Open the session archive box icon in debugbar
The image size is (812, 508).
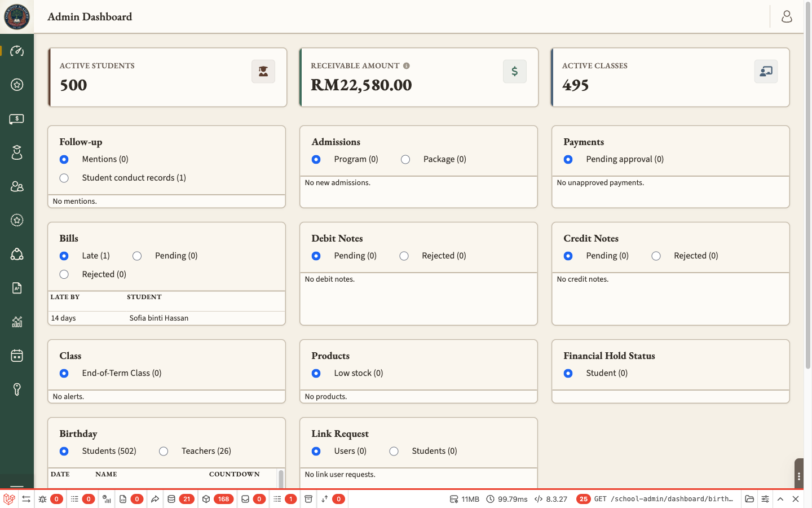pos(308,499)
